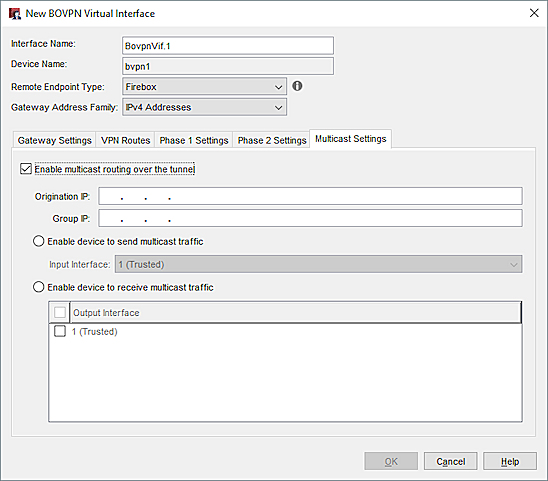Image resolution: width=548 pixels, height=481 pixels.
Task: Open the Phase 1 Settings tab
Action: pos(194,140)
